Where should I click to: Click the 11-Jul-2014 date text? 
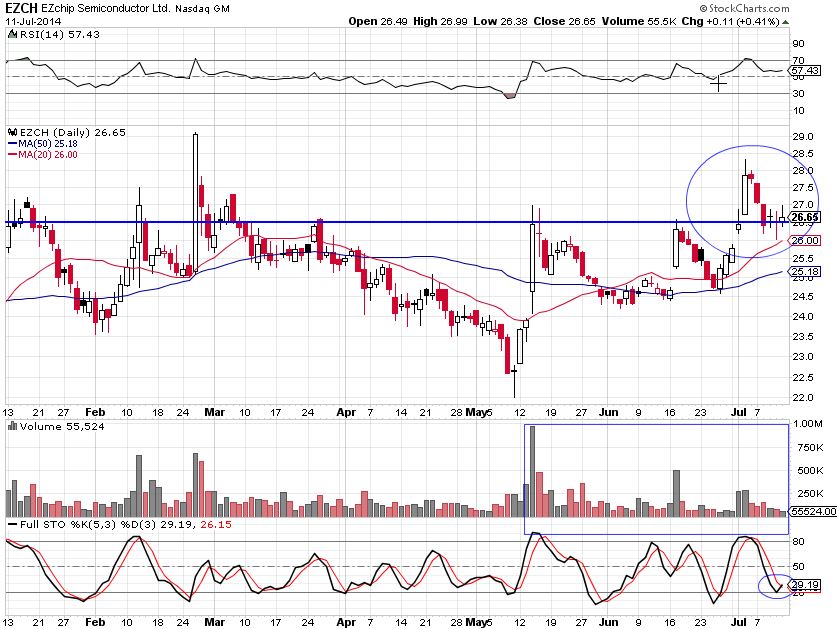[33, 22]
